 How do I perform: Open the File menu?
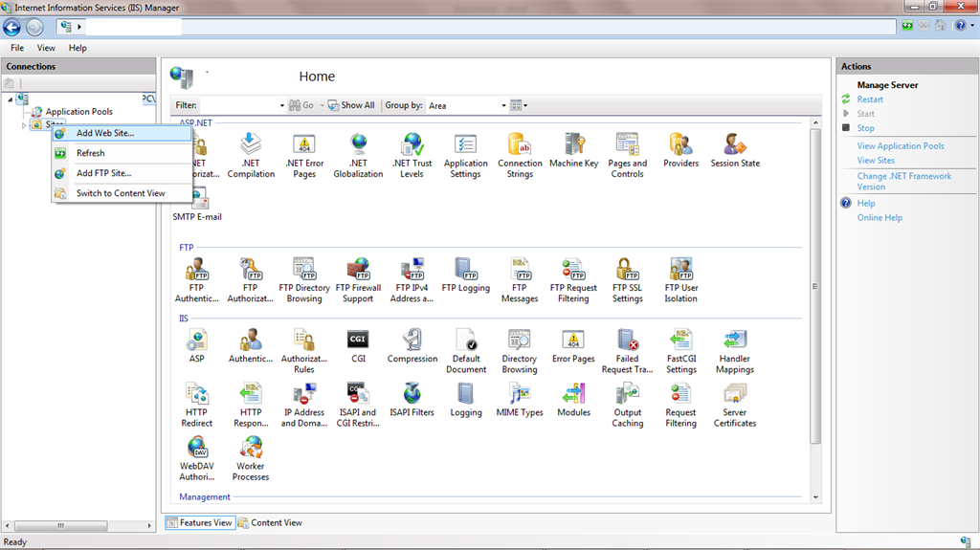(17, 48)
